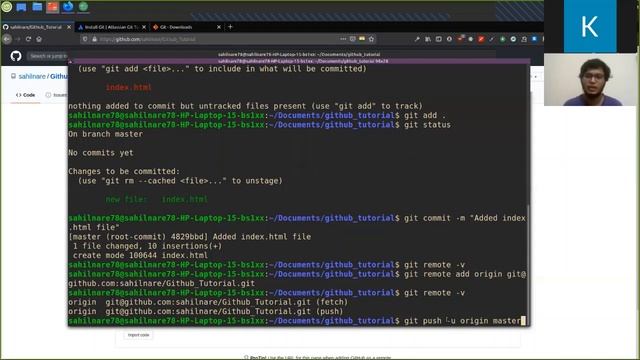Viewport: 640px width, 360px height.
Task: Select the blue K participant tile
Action: (590, 26)
